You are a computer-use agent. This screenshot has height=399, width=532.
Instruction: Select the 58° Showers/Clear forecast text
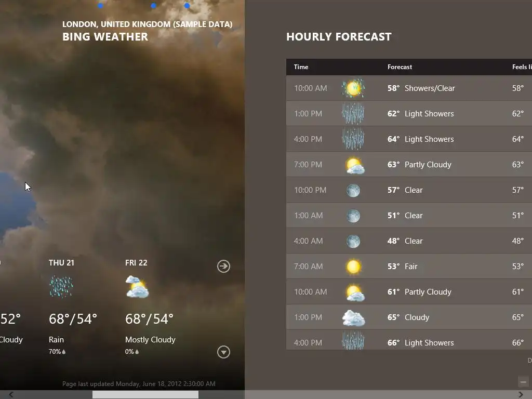421,88
